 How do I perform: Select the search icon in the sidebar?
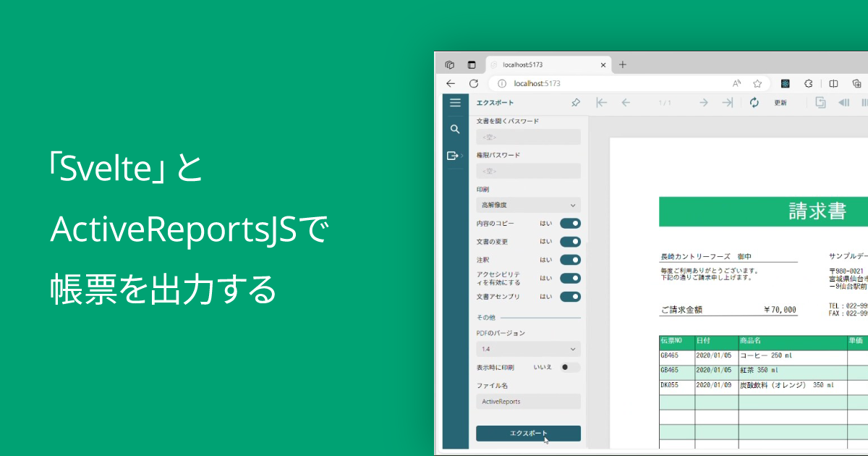455,129
